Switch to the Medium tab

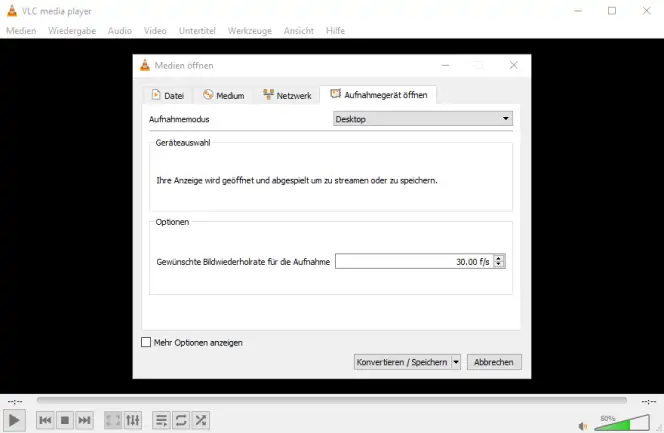point(224,95)
